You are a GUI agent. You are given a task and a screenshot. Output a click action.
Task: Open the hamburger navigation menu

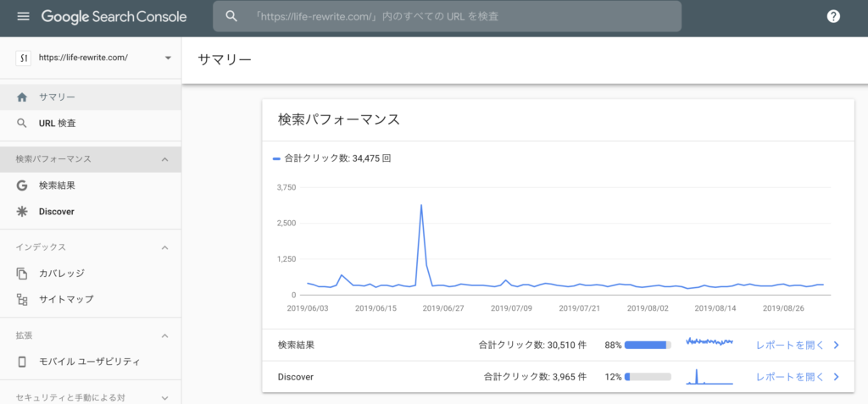tap(23, 16)
